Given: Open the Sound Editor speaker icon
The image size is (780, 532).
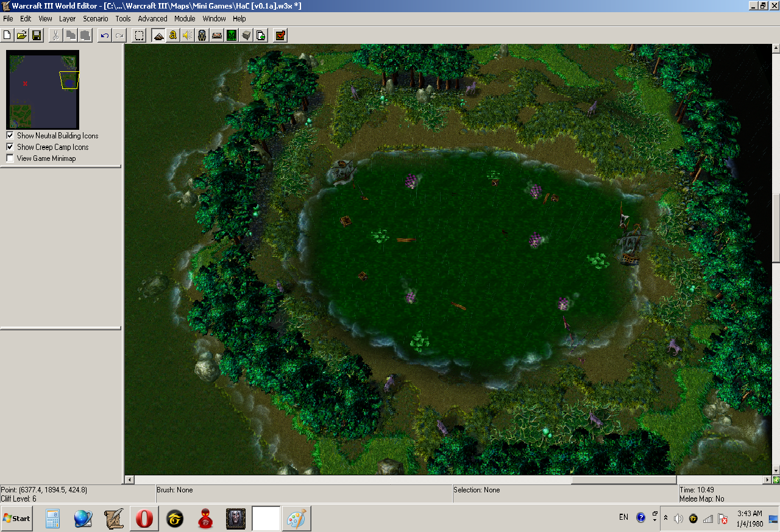Looking at the screenshot, I should point(187,35).
